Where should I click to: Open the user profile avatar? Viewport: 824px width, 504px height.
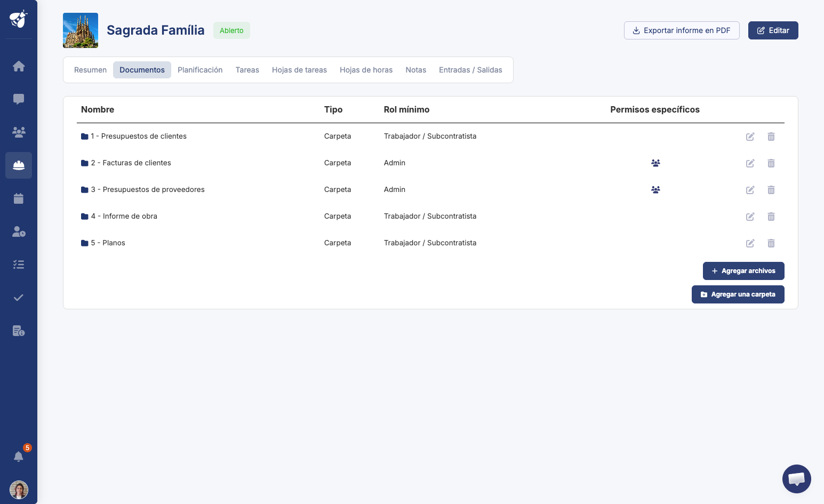19,490
